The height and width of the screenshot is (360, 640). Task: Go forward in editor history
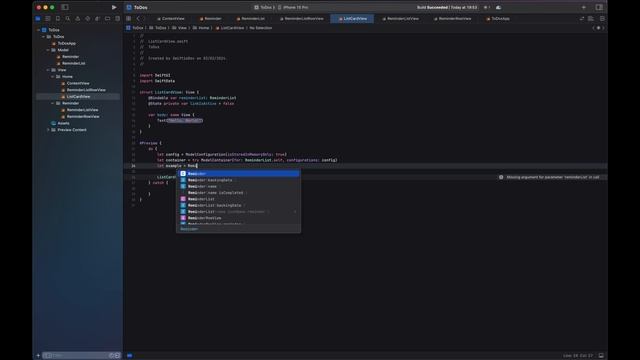click(x=144, y=18)
